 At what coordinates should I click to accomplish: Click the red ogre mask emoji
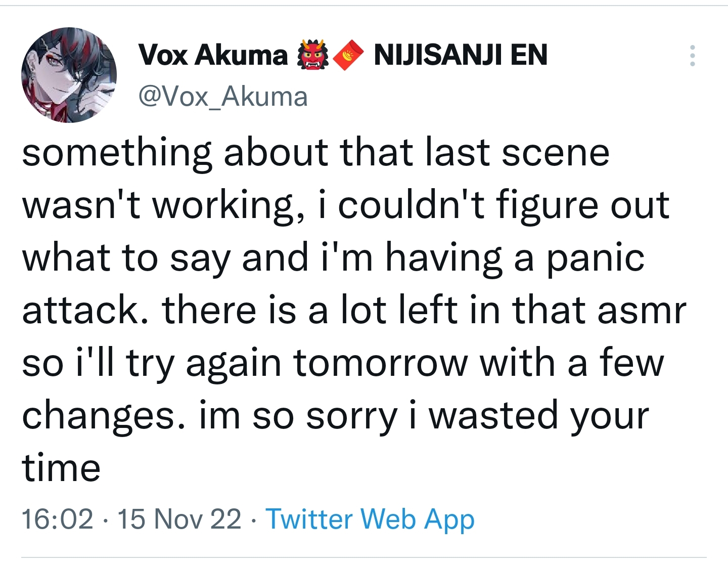pos(312,55)
